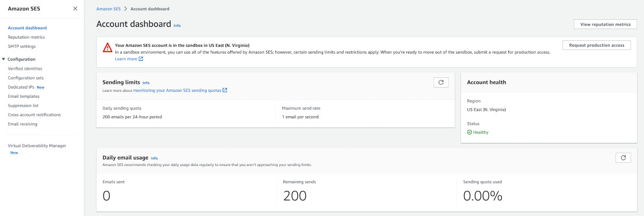Select Verified identities in sidebar
Screen dimensions: 644x216
click(x=25, y=69)
